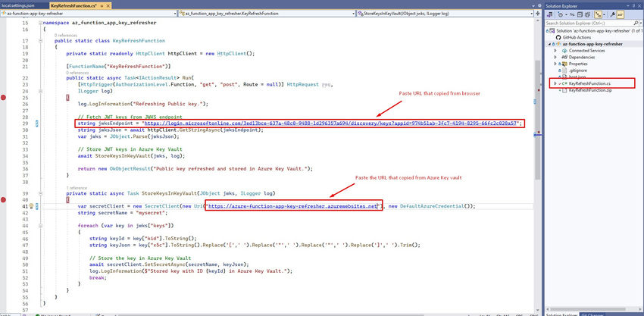Expand the Dependencies node

pyautogui.click(x=555, y=57)
